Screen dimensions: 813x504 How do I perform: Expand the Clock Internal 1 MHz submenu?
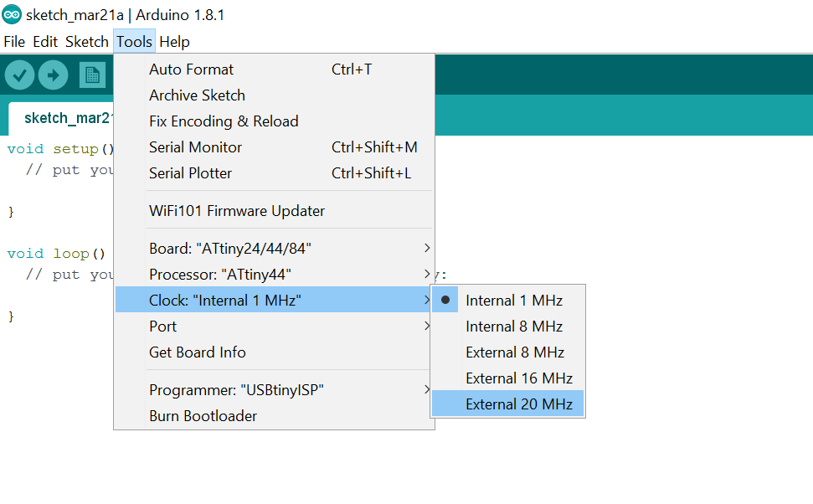pos(275,301)
